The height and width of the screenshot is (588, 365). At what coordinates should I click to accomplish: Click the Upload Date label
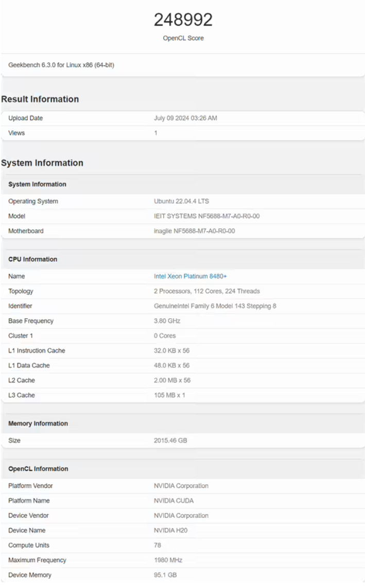[x=25, y=117]
